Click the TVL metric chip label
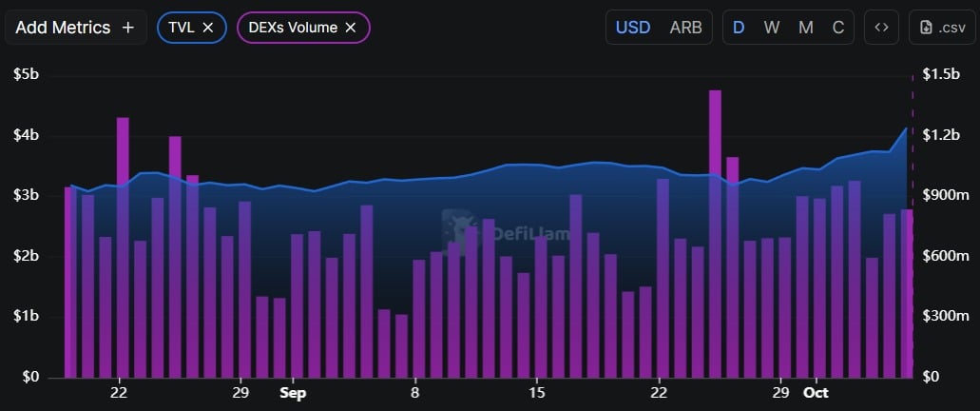Image resolution: width=980 pixels, height=411 pixels. click(181, 28)
